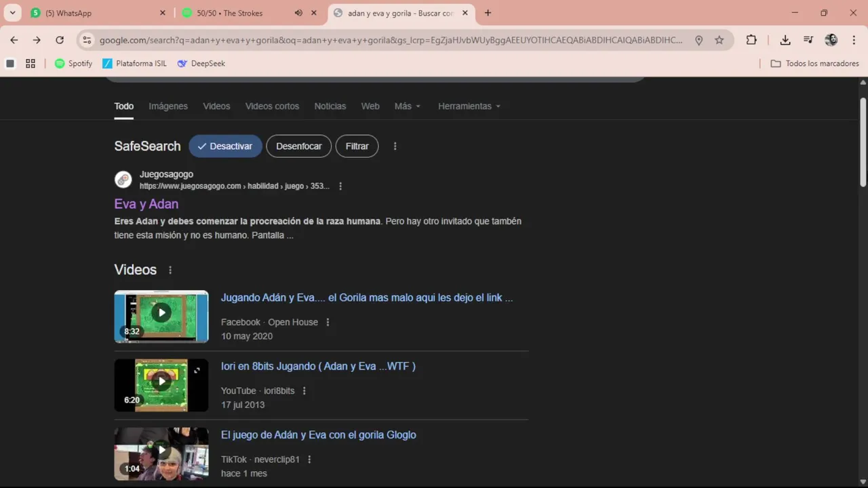
Task: Open the profile avatar menu
Action: [x=831, y=40]
